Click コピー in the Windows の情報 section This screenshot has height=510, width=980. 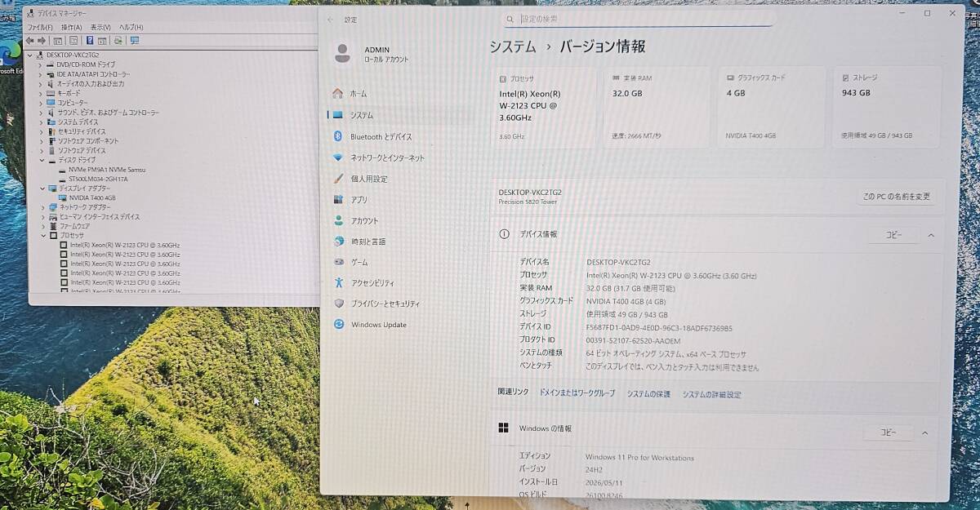click(x=889, y=432)
